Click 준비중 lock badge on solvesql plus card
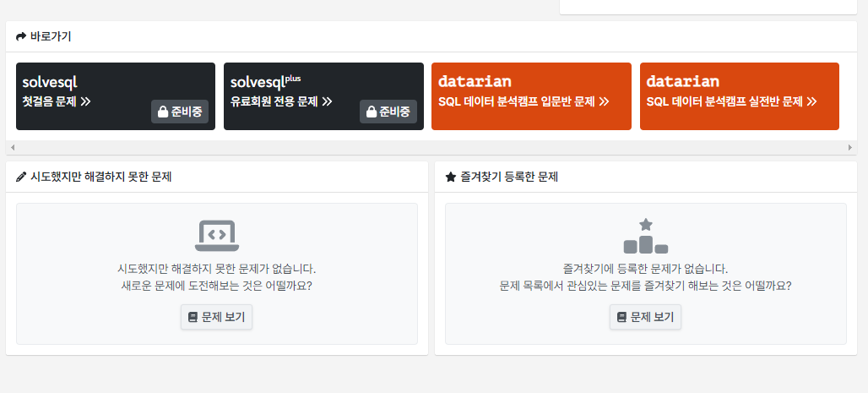Image resolution: width=868 pixels, height=393 pixels. point(388,112)
